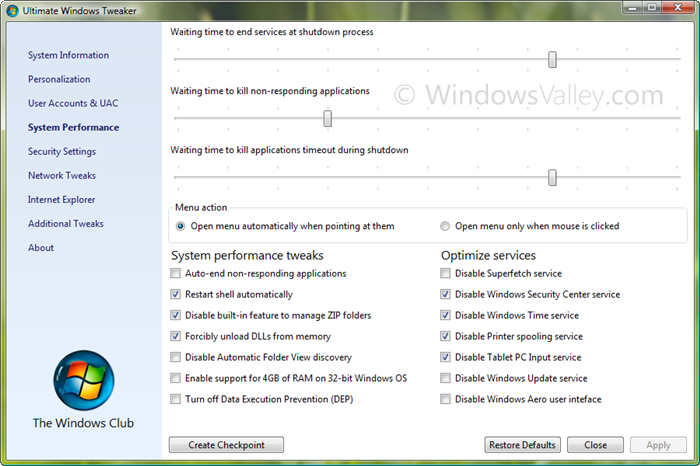Toggle Disable built-in ZIP folders feature
The image size is (700, 466).
click(175, 315)
